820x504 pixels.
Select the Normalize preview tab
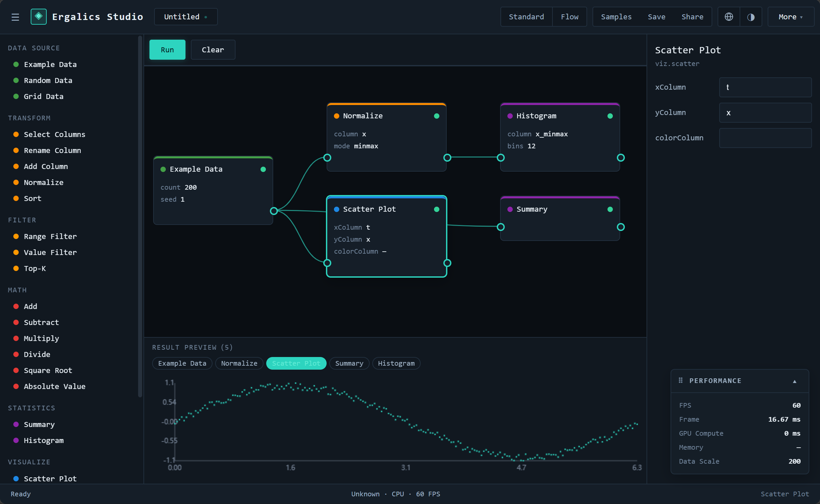[x=239, y=363]
